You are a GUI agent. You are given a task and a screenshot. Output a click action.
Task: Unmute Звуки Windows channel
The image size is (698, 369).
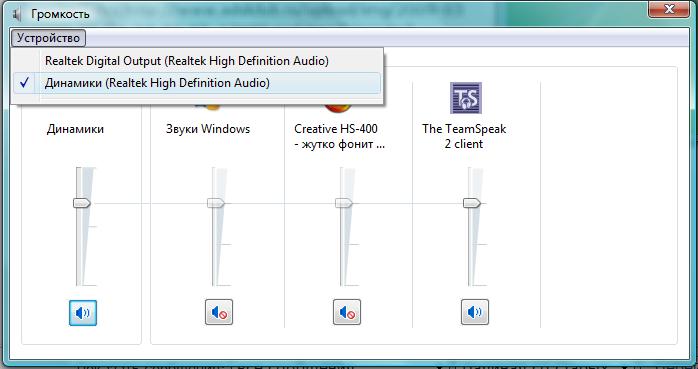(x=219, y=312)
